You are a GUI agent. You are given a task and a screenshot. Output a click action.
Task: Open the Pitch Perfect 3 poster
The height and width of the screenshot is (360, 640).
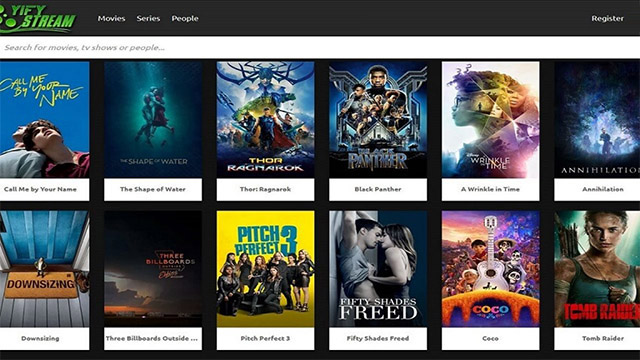coord(265,269)
